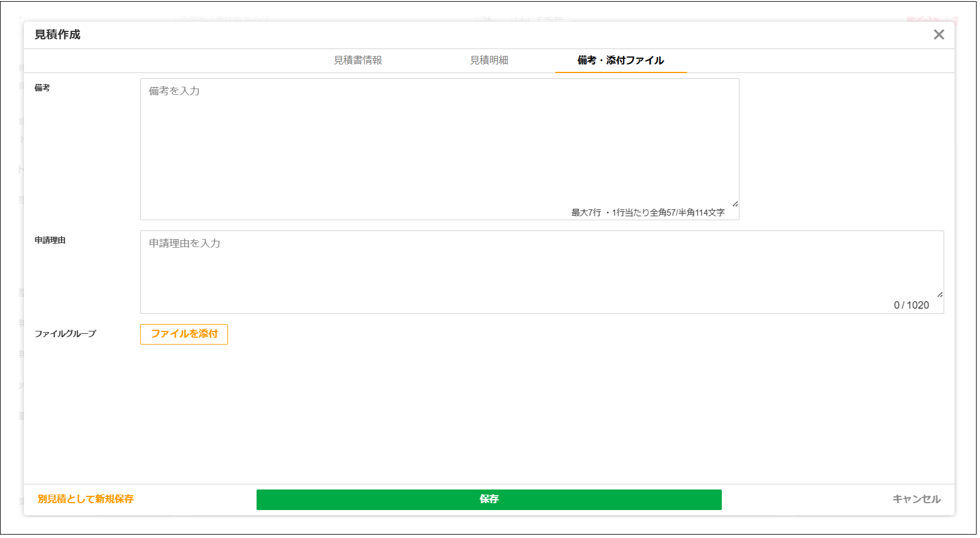Close the 見積作成 dialog
This screenshot has width=980, height=538.
click(939, 34)
